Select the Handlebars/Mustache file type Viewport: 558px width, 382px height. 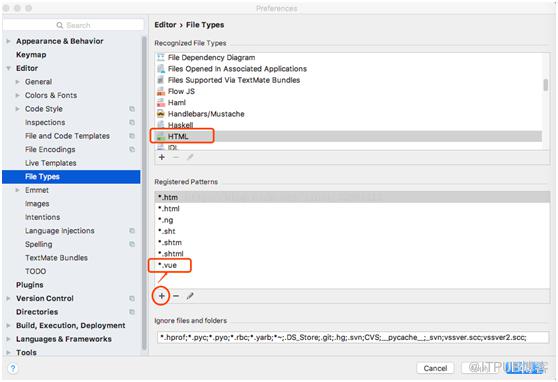click(x=349, y=114)
